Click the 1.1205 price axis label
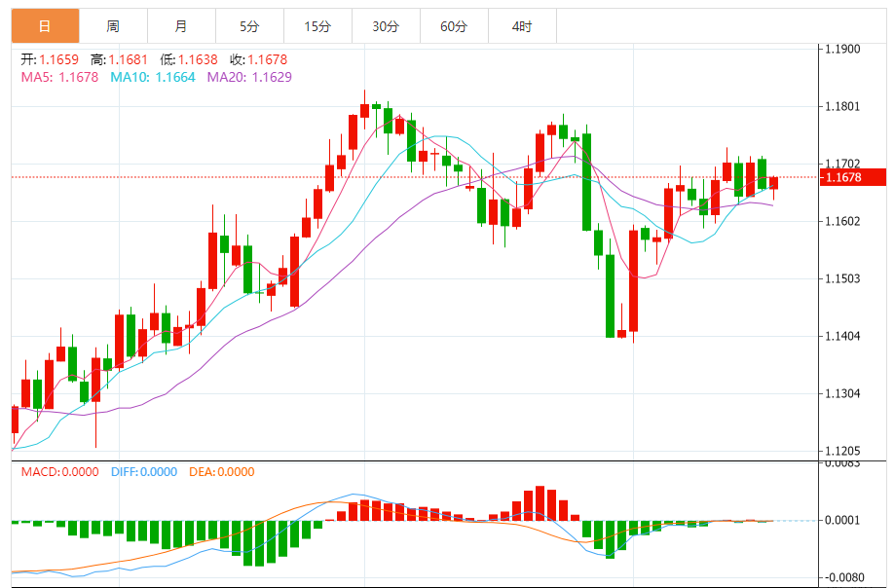The height and width of the screenshot is (588, 894). click(x=842, y=452)
